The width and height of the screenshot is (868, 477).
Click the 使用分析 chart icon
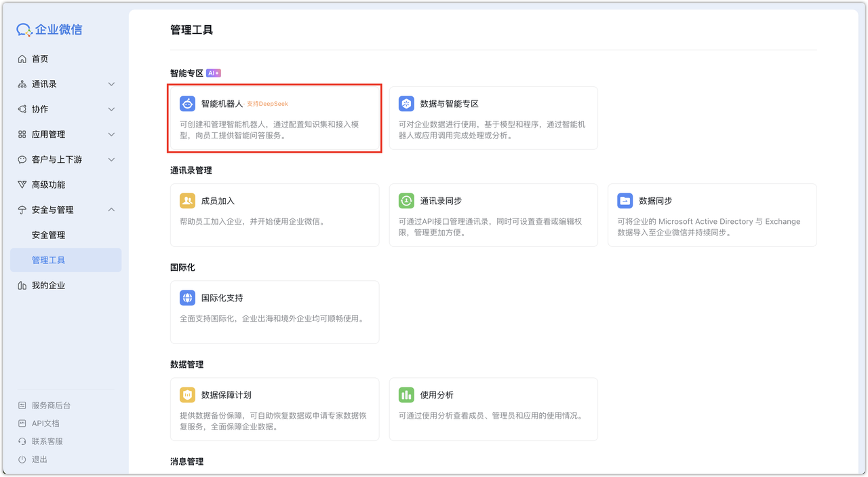pyautogui.click(x=406, y=394)
